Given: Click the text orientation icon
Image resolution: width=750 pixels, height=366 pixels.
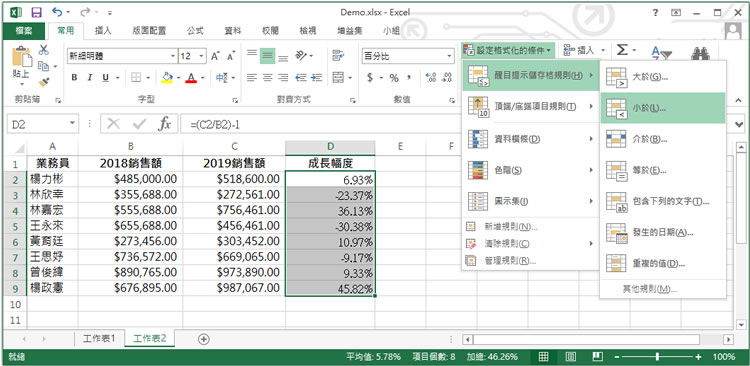Looking at the screenshot, I should [301, 55].
